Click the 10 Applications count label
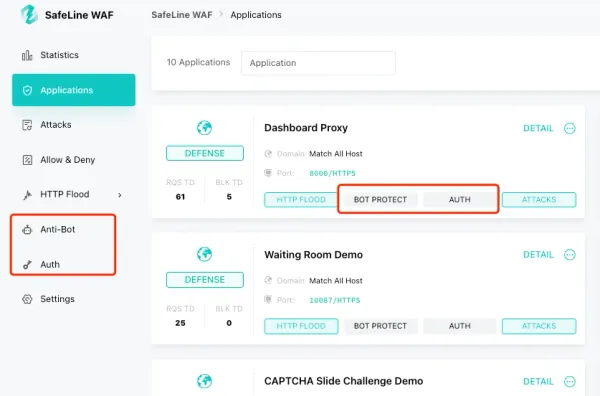 tap(198, 62)
